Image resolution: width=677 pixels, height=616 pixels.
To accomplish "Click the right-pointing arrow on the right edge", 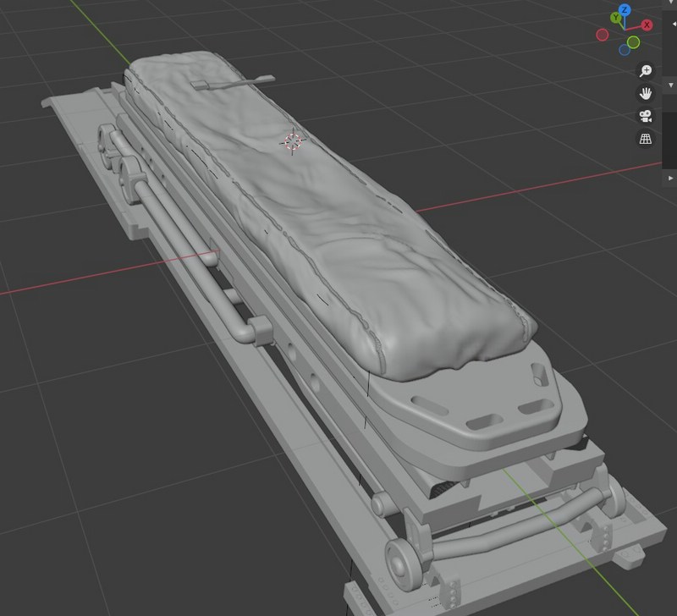I will coord(670,179).
